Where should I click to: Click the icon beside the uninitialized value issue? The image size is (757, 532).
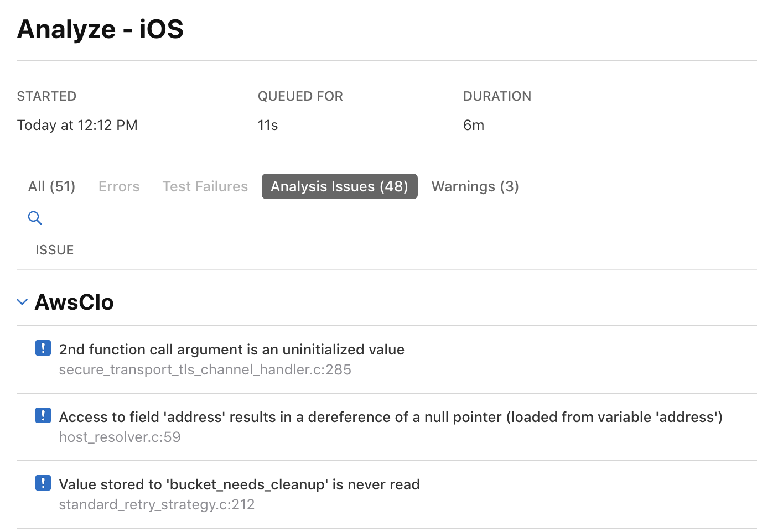point(43,348)
